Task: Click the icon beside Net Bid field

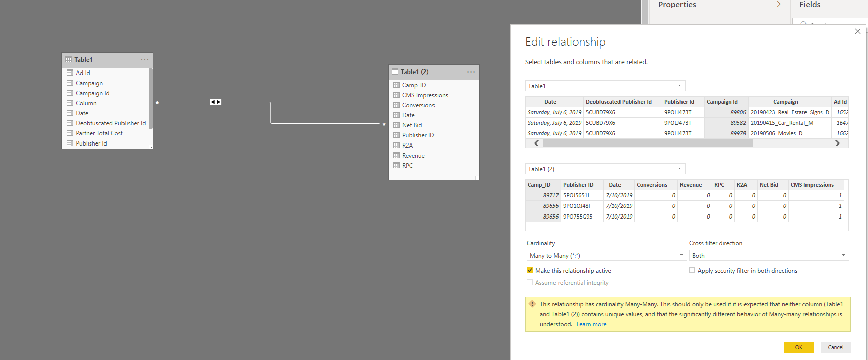Action: pyautogui.click(x=396, y=125)
